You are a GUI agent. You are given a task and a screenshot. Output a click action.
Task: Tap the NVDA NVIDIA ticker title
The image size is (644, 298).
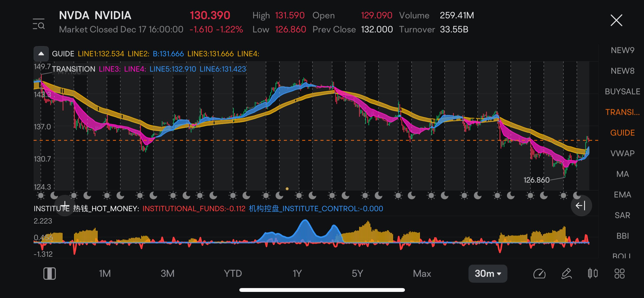pyautogui.click(x=95, y=16)
